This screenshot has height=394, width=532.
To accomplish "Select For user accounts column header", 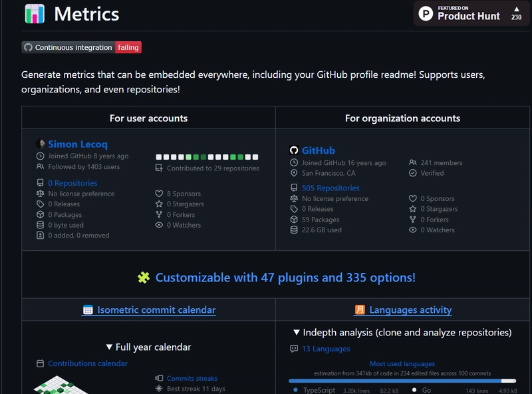I will click(148, 118).
